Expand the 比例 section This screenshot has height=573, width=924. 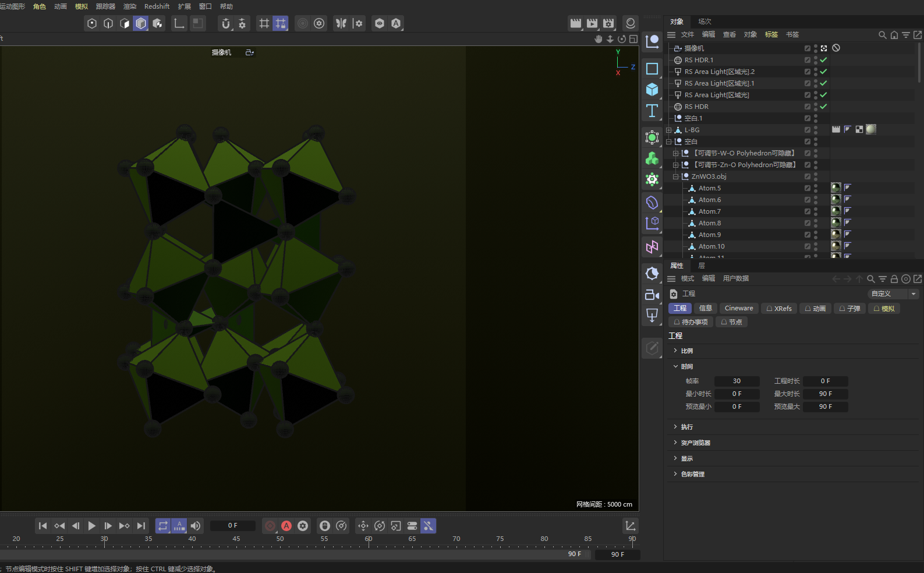(x=675, y=351)
